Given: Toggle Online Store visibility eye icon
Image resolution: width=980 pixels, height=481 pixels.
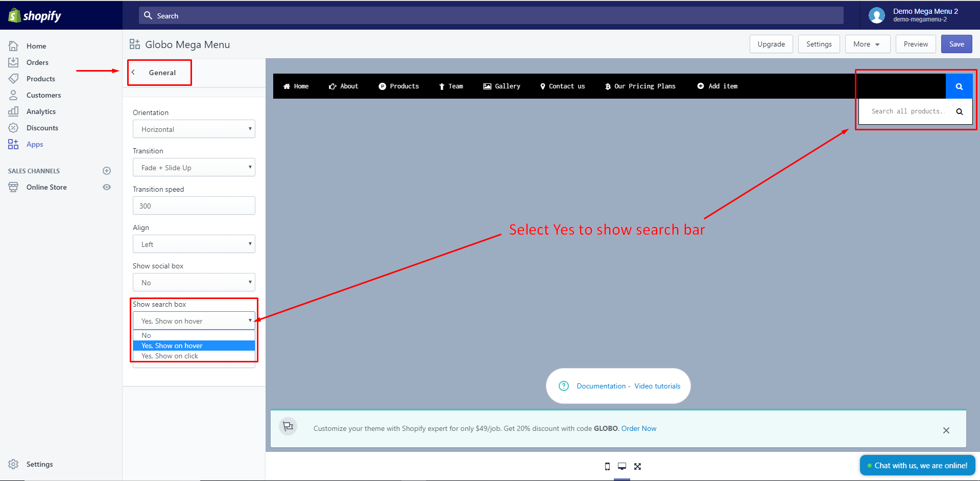Looking at the screenshot, I should click(107, 187).
